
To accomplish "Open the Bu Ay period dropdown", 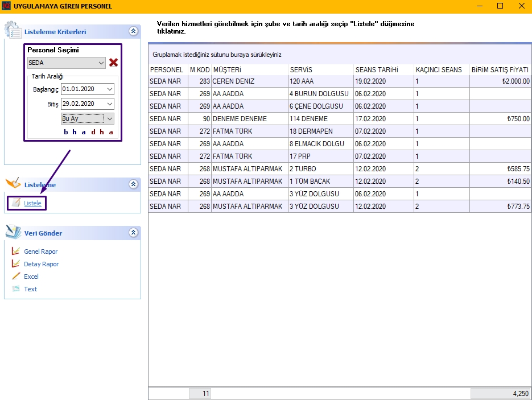I will coord(110,119).
